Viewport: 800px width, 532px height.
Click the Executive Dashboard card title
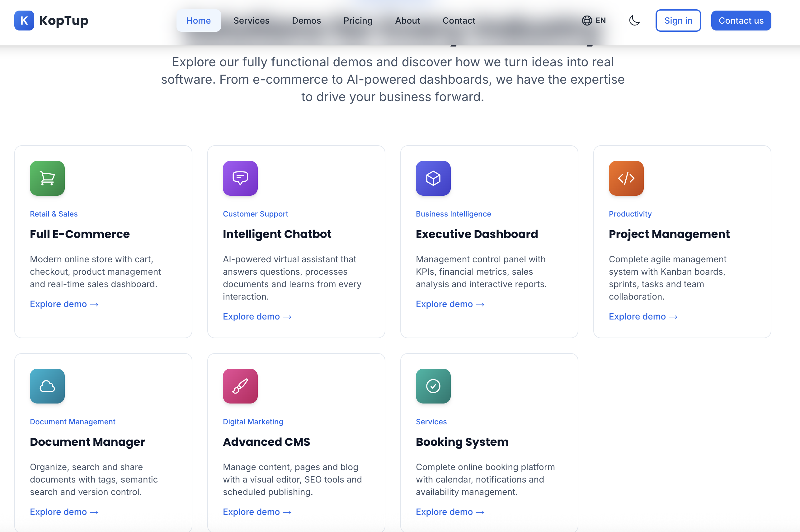point(477,234)
